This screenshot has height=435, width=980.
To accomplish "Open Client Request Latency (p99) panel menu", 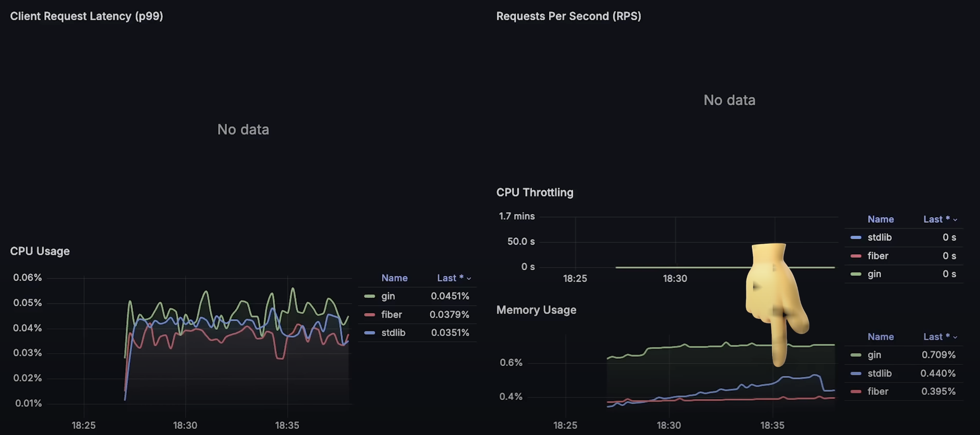I will point(86,16).
